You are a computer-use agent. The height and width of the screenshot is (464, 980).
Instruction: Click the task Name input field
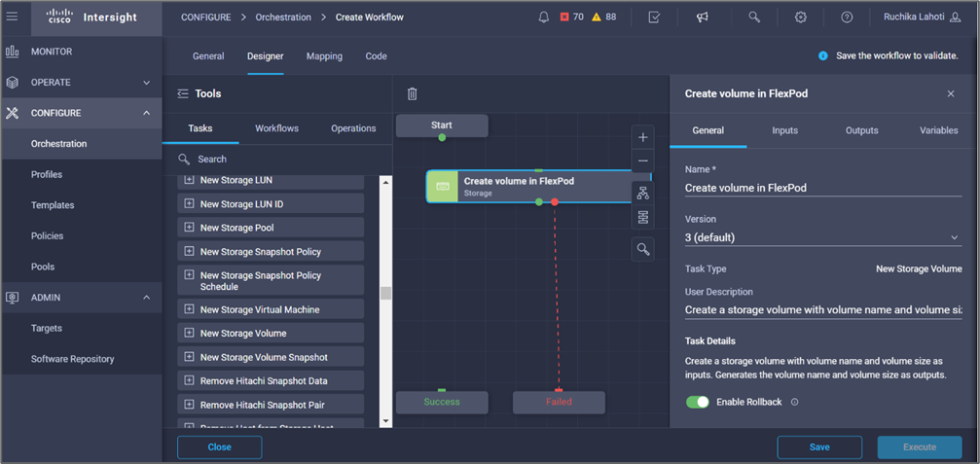[822, 189]
